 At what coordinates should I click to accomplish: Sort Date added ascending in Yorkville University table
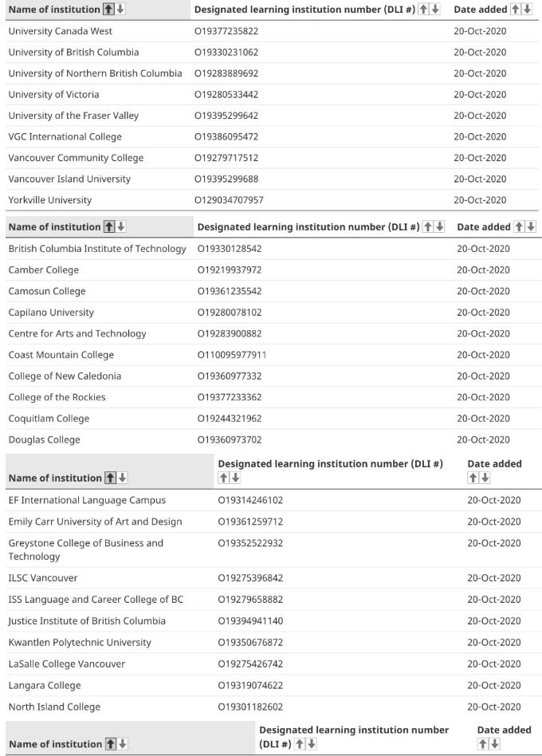coord(516,10)
